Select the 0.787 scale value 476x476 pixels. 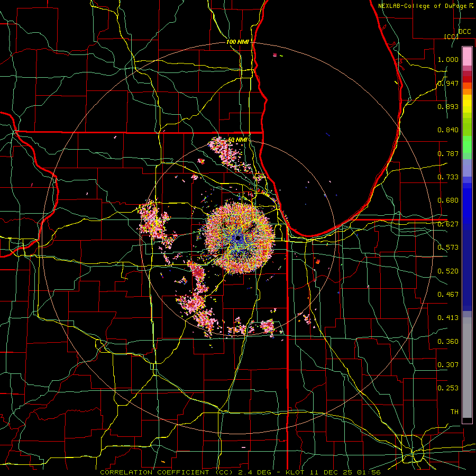(x=448, y=153)
